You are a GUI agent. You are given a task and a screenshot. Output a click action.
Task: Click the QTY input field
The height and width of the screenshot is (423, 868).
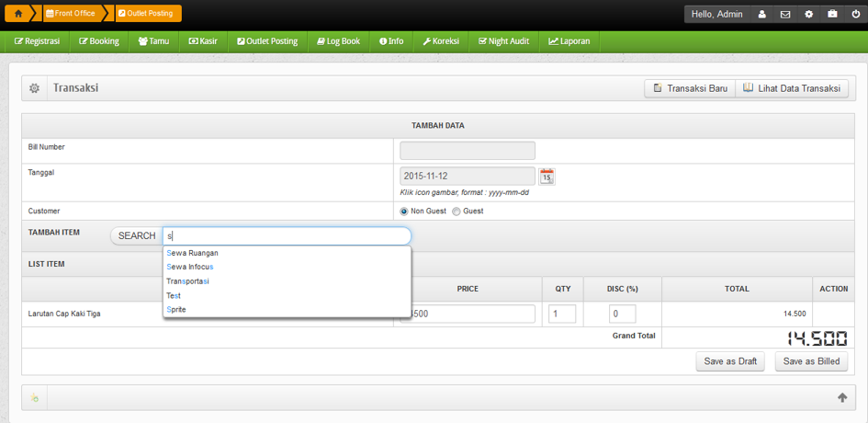click(x=562, y=314)
